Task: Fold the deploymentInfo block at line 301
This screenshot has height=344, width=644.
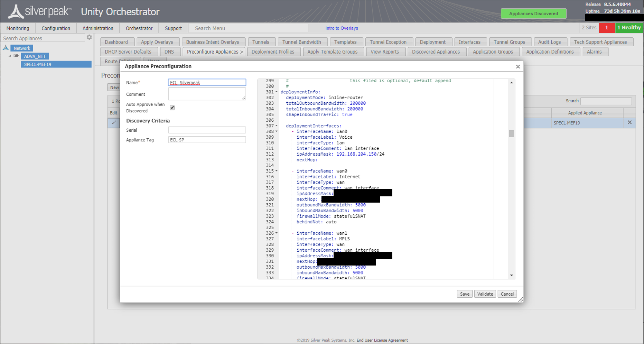Action: (x=277, y=92)
